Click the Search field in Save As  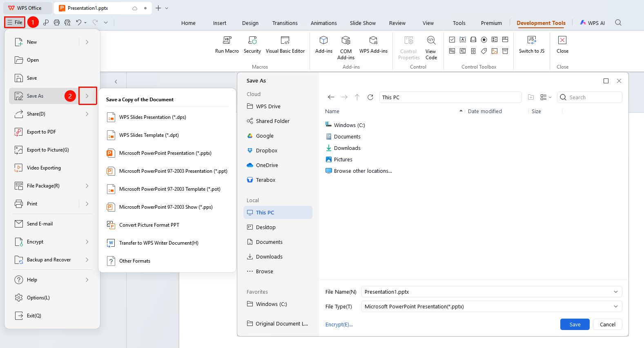coord(590,97)
